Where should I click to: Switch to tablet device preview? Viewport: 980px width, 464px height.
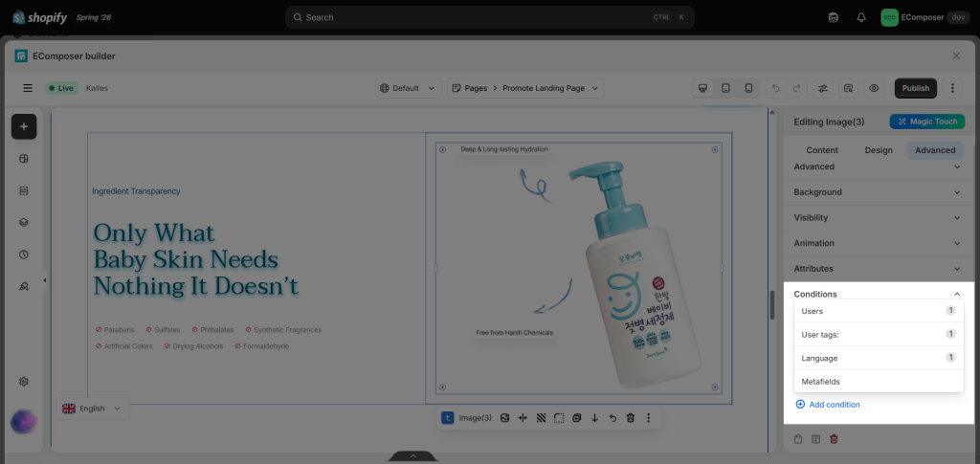tap(725, 88)
